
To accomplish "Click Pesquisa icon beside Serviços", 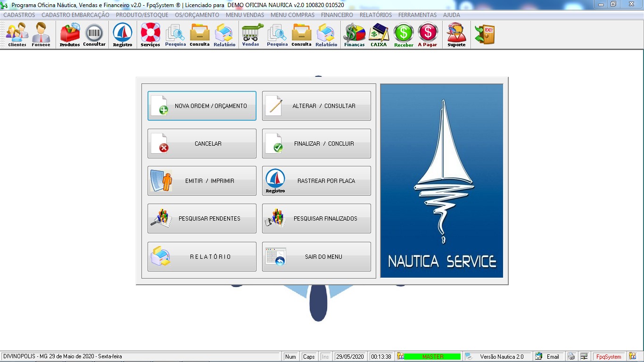I will click(x=175, y=35).
